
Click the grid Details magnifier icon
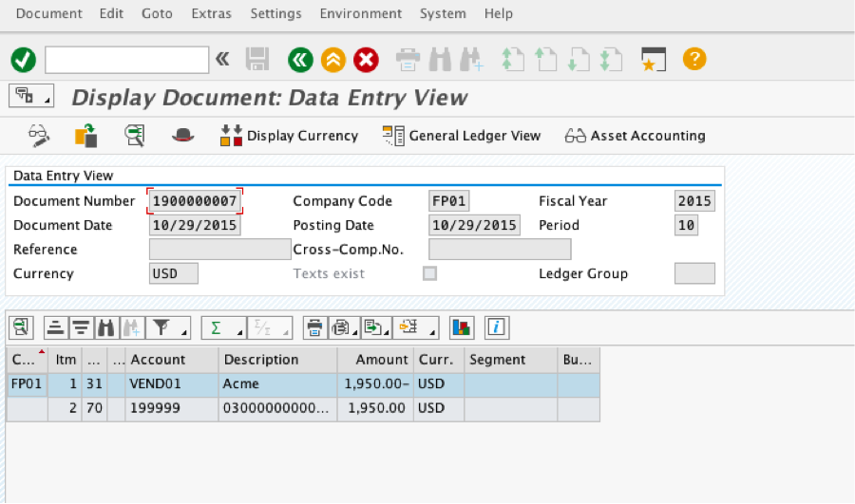21,327
